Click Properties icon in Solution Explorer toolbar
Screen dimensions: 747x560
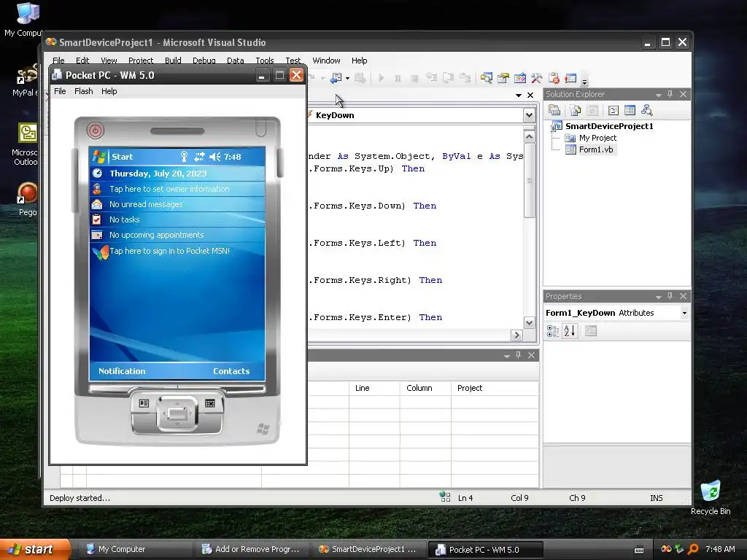click(554, 111)
